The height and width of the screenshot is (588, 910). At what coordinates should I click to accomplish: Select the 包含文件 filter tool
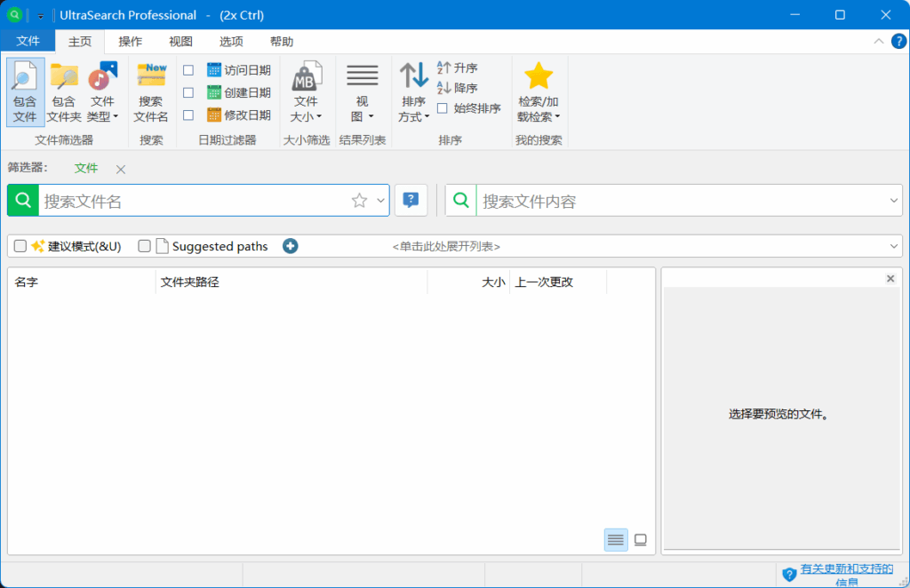25,91
